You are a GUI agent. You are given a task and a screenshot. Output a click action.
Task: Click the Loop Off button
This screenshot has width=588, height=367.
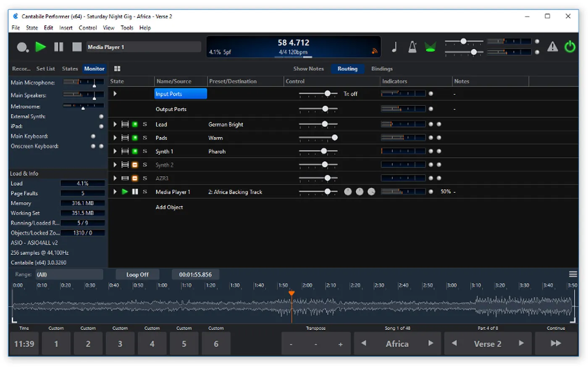137,274
